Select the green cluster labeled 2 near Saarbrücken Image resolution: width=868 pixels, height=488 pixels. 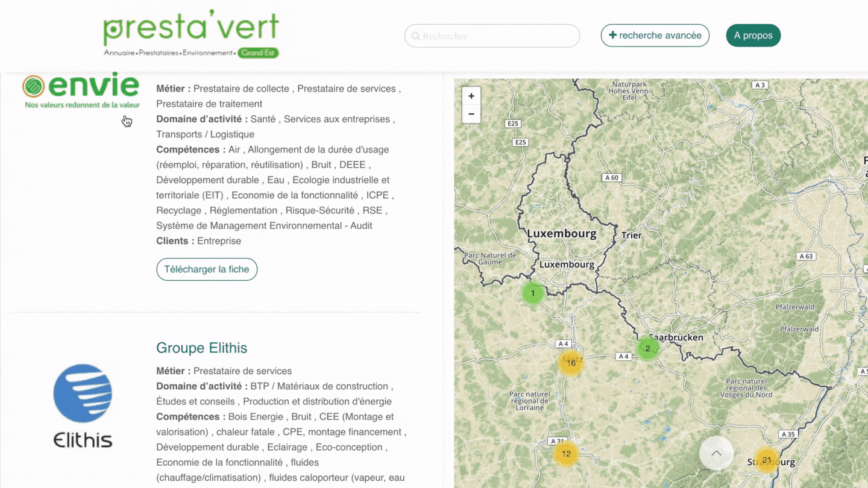point(647,348)
